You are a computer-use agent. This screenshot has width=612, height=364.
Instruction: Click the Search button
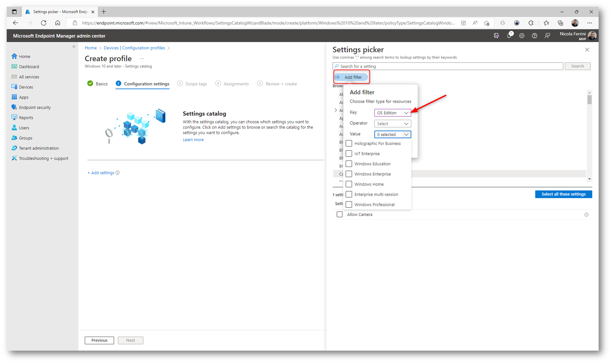[x=577, y=66]
